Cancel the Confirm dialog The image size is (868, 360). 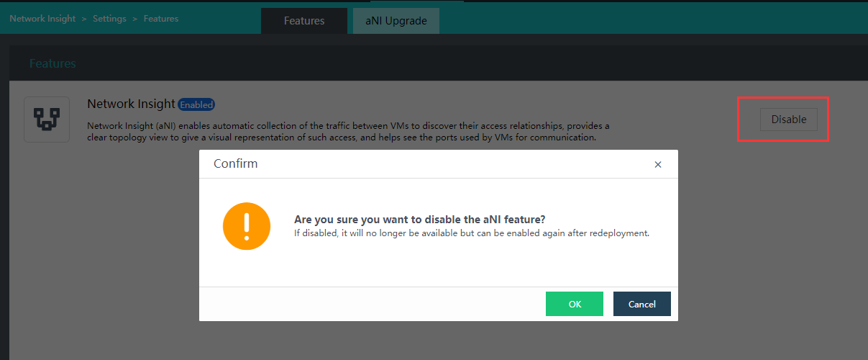point(642,304)
